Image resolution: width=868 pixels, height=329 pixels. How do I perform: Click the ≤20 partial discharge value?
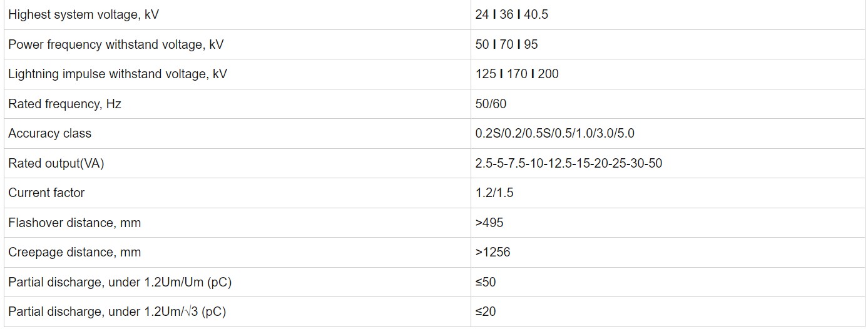[486, 311]
